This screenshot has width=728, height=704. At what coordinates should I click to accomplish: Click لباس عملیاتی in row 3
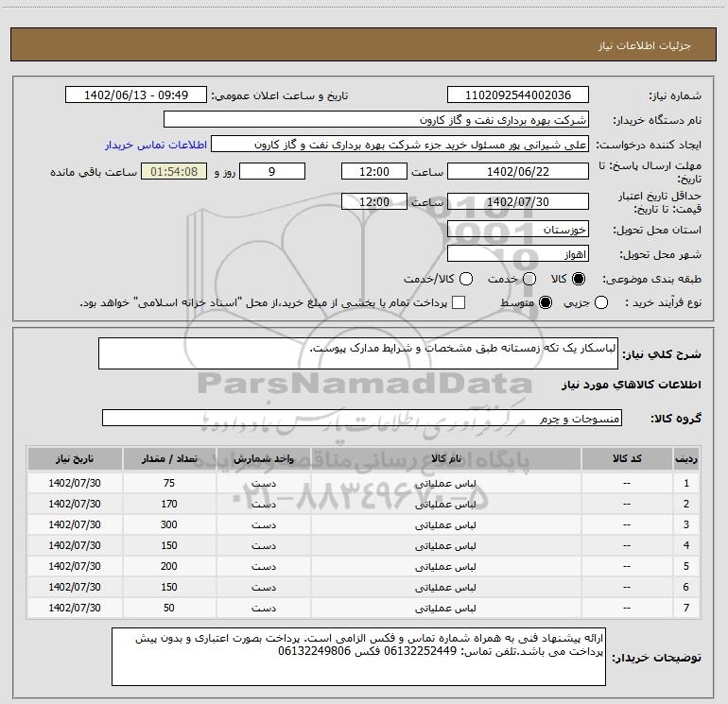tap(445, 524)
